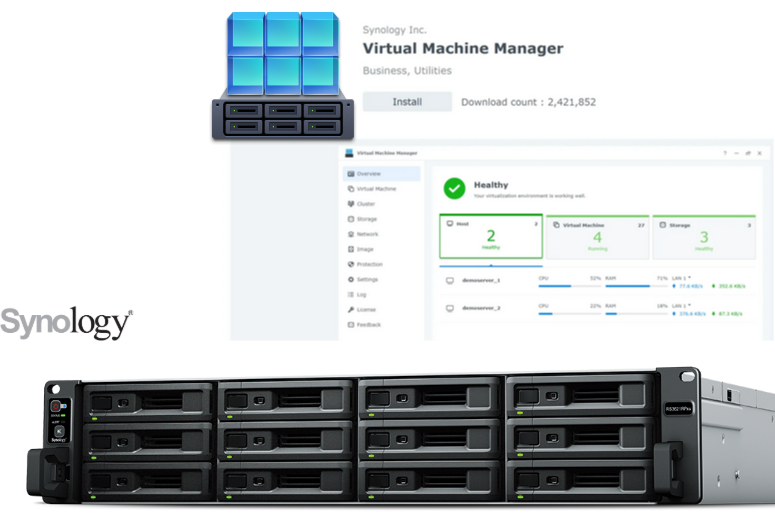Click the Virtual Machine Manager window title text
The image size is (775, 520).
coord(387,153)
